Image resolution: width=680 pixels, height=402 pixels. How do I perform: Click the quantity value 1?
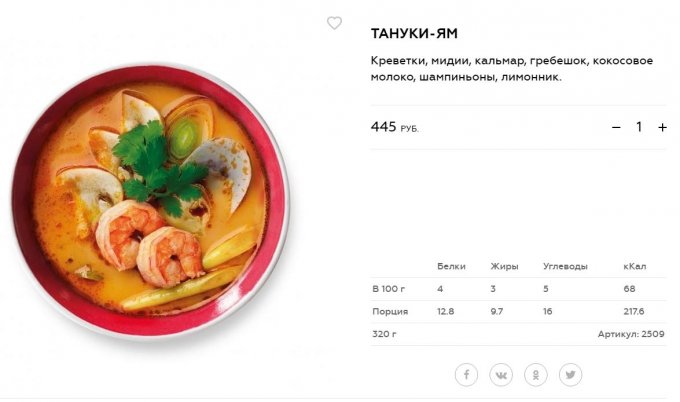[639, 127]
